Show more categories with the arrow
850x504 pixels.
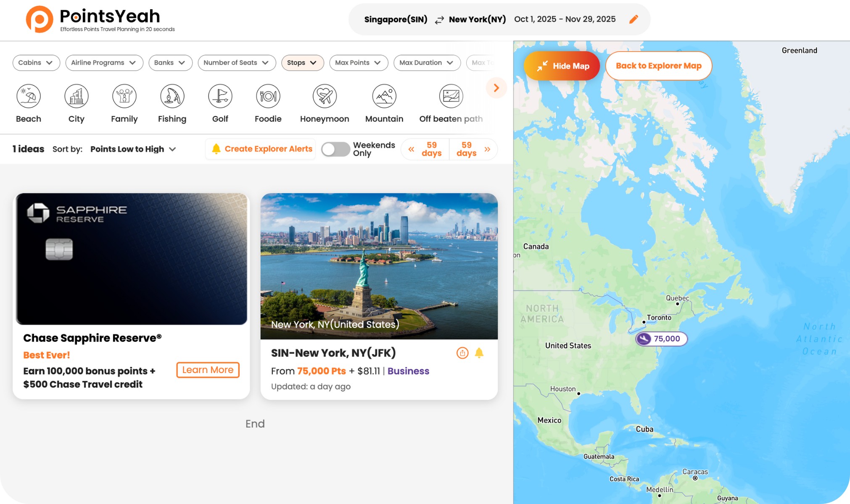pyautogui.click(x=496, y=88)
